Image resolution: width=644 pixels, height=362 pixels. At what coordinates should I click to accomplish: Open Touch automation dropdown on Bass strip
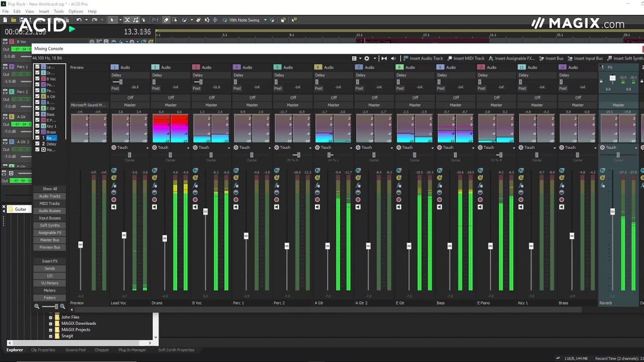473,148
